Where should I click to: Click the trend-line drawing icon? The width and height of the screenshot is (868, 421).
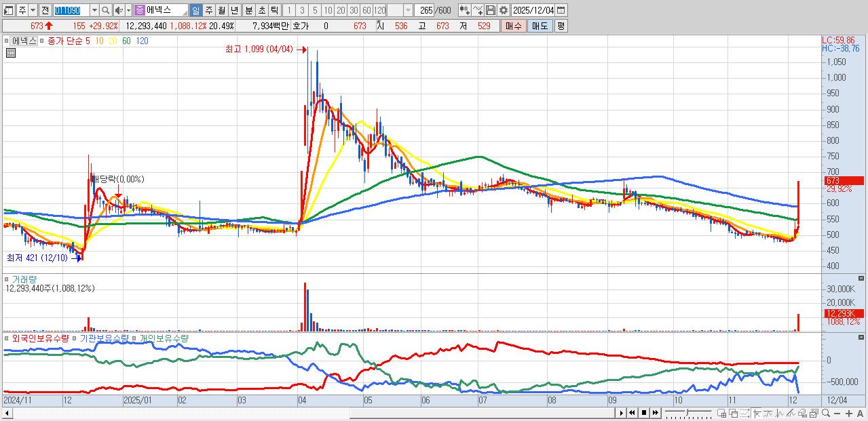tap(768, 414)
